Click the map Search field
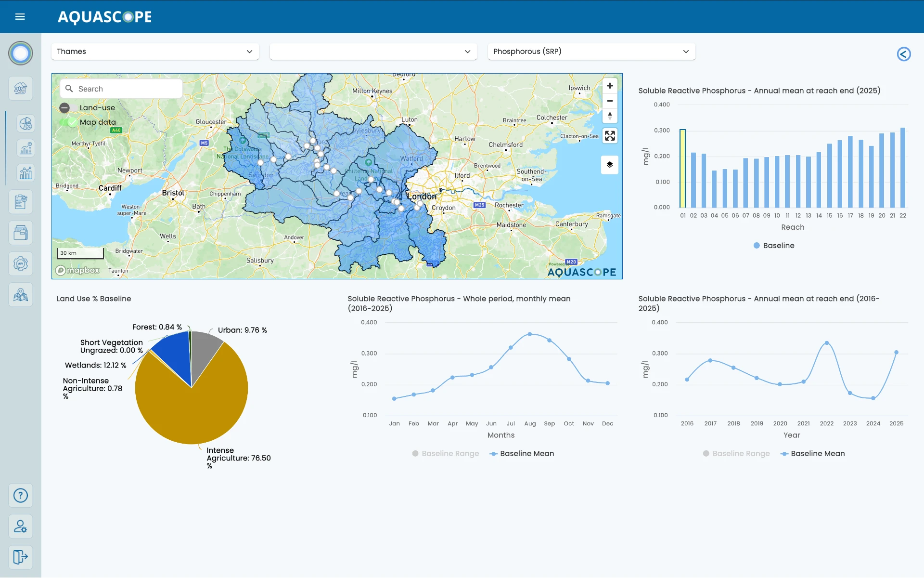This screenshot has width=924, height=578. pyautogui.click(x=121, y=89)
